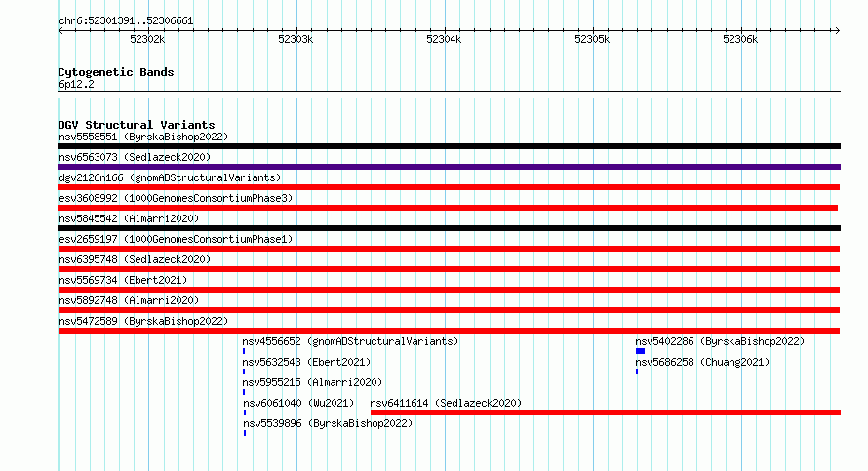Open nsv5632543 (Ebert2021) label
The height and width of the screenshot is (471, 868).
coord(306,362)
